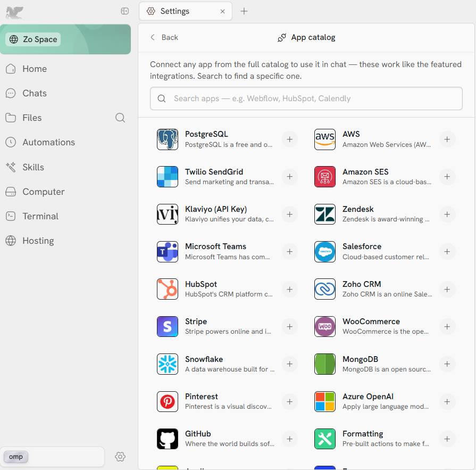This screenshot has width=476, height=470.
Task: Click the omp account badge
Action: 16,457
